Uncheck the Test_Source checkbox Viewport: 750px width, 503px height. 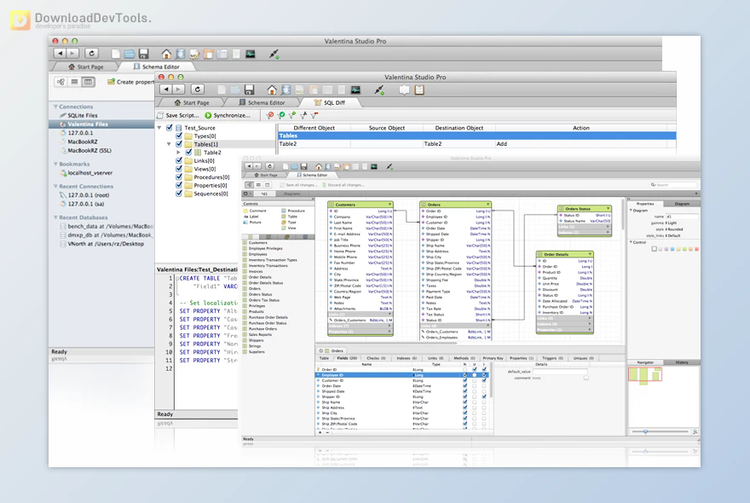[x=169, y=128]
